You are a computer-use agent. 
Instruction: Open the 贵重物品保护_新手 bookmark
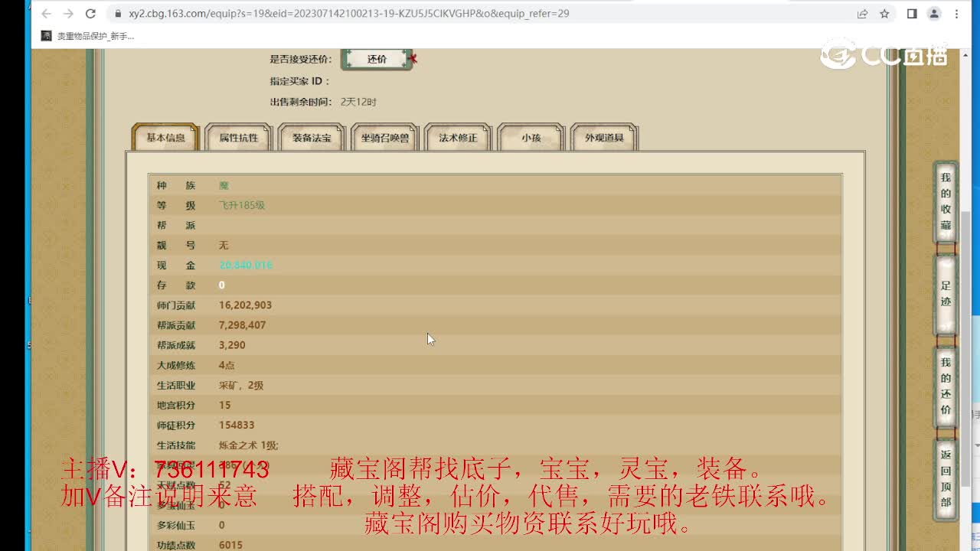click(88, 36)
